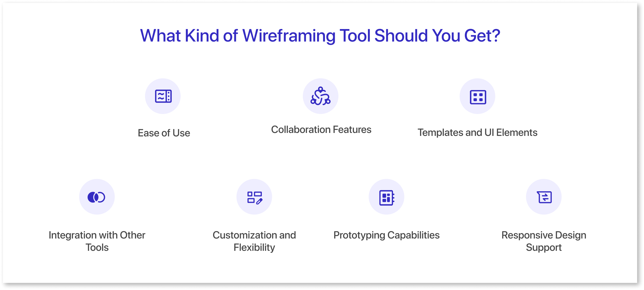The width and height of the screenshot is (644, 290).
Task: Click the "Templates and UI Elements" label
Action: click(478, 132)
